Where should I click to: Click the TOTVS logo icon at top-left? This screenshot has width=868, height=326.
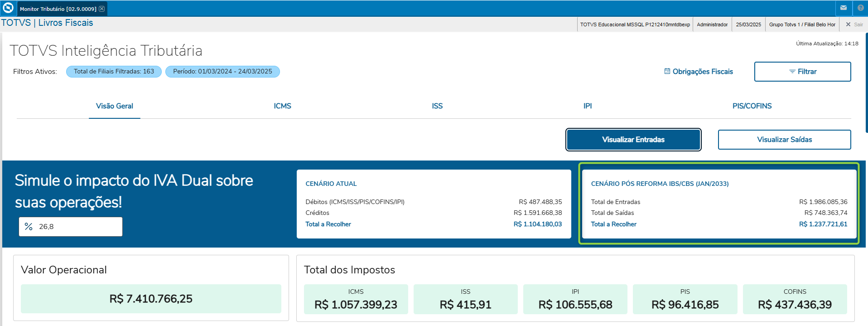tap(8, 8)
